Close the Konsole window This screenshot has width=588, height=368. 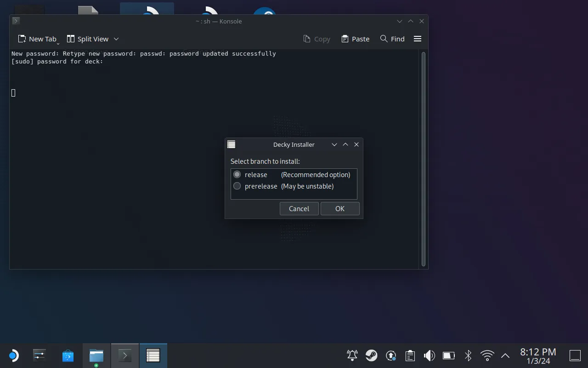(x=422, y=21)
